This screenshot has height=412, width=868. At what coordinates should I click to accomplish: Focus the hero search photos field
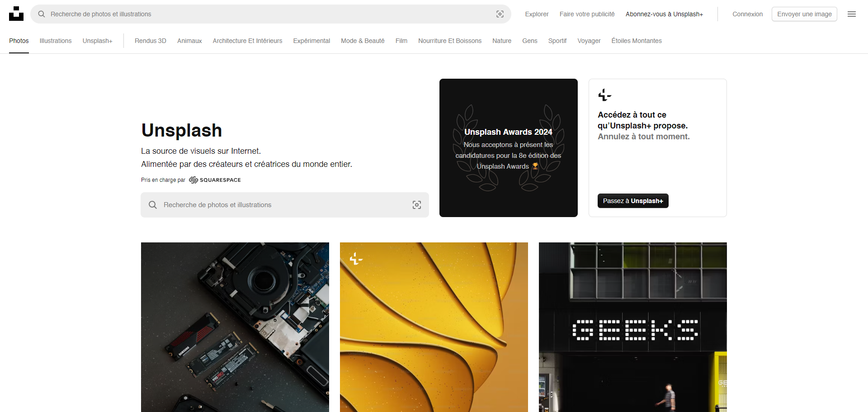pos(285,205)
